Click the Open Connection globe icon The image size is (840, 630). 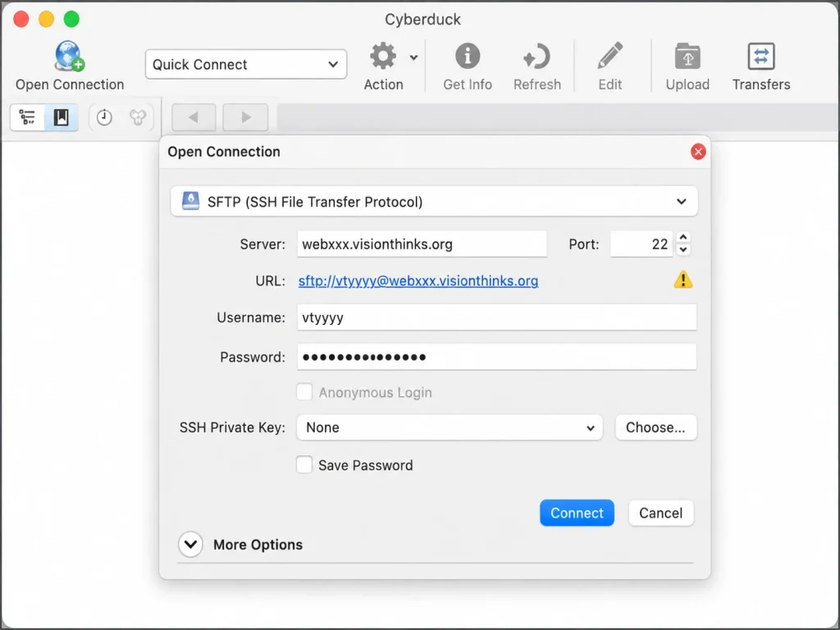69,56
